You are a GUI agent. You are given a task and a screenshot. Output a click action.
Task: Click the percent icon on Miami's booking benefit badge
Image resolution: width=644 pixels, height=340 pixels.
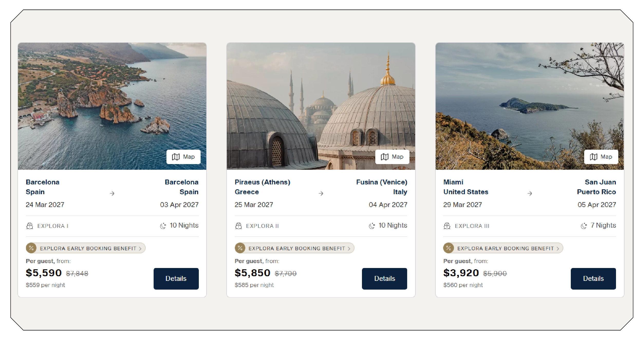[x=449, y=248]
